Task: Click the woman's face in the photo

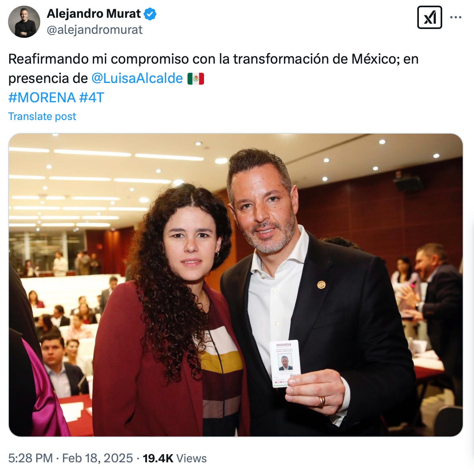Action: [190, 243]
